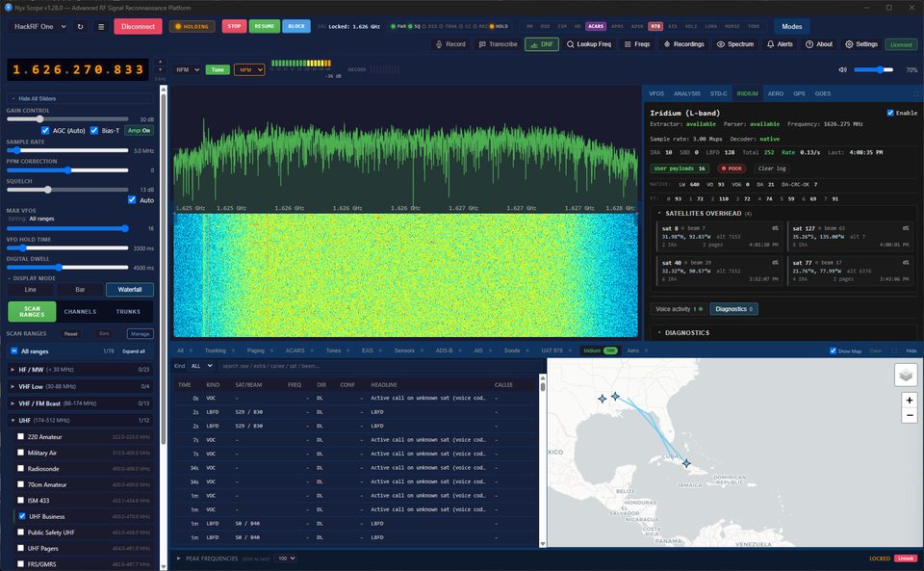Expand the HF / MW range group
Image resolution: width=924 pixels, height=571 pixels.
[81, 370]
